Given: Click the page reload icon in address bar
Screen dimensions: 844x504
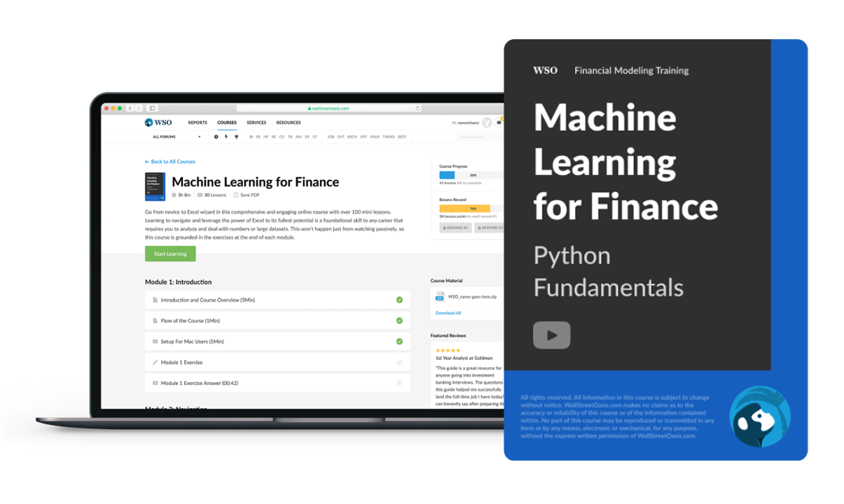Looking at the screenshot, I should pyautogui.click(x=417, y=108).
